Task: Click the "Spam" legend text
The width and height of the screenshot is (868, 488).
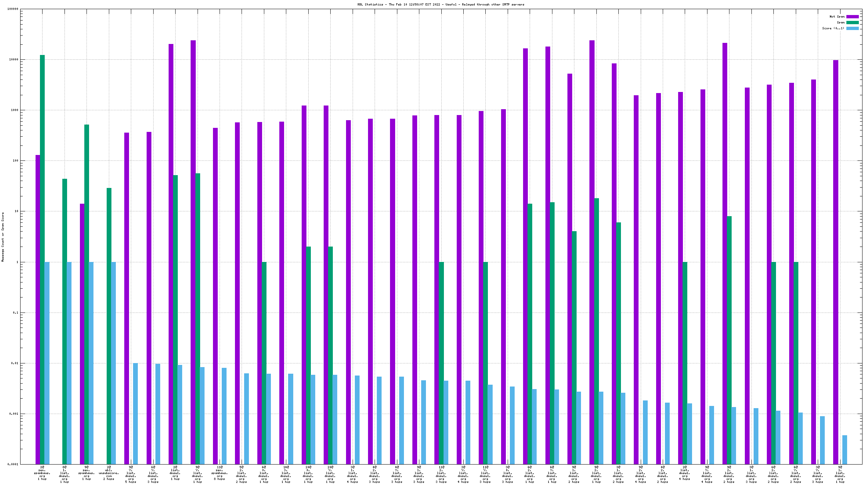Action: click(x=841, y=22)
